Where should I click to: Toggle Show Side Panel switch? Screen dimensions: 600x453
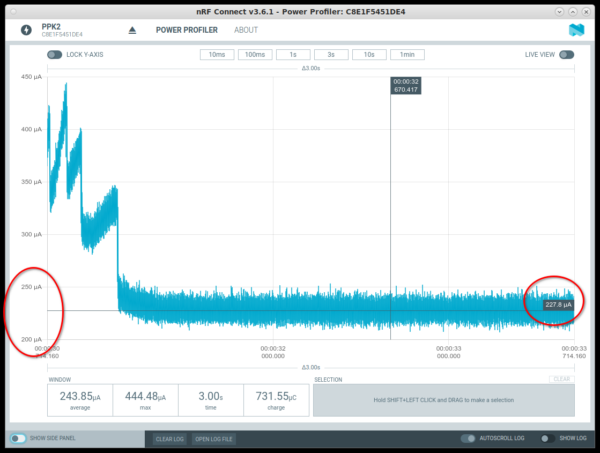(18, 438)
